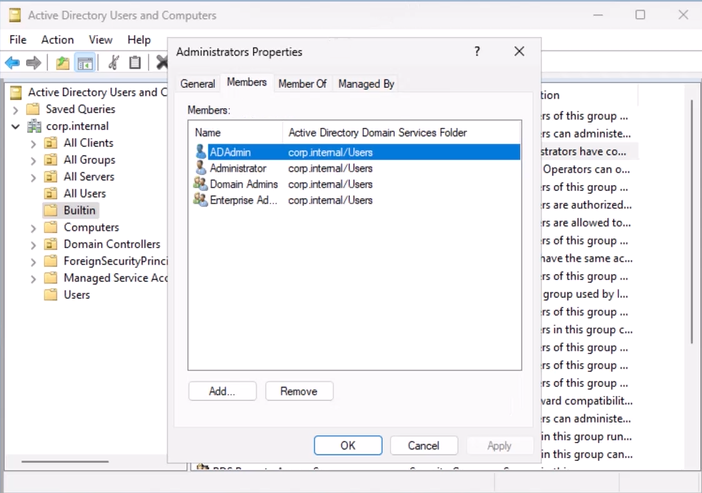Click the 'Operators can o...' description row

[x=586, y=169]
